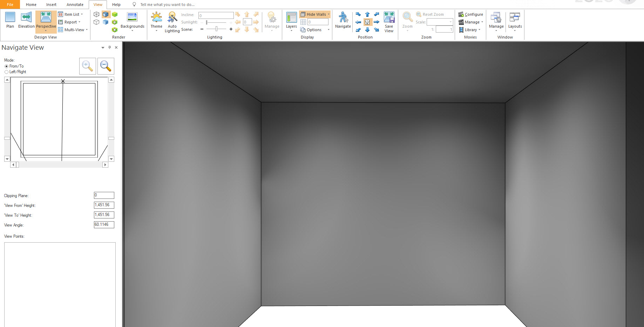The width and height of the screenshot is (644, 327).
Task: Open the Elevation view
Action: [26, 20]
